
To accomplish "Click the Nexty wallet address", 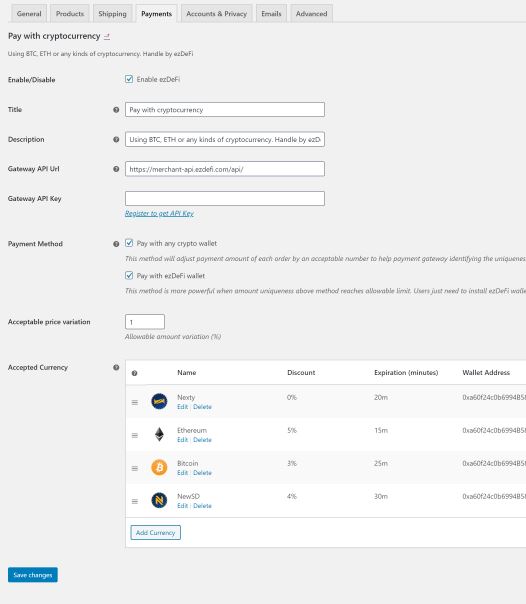I will 494,397.
